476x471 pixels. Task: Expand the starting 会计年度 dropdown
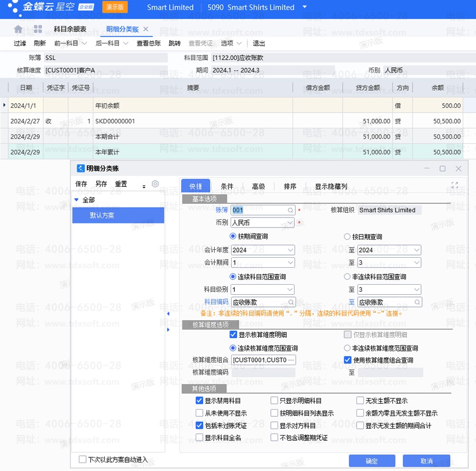(x=290, y=250)
